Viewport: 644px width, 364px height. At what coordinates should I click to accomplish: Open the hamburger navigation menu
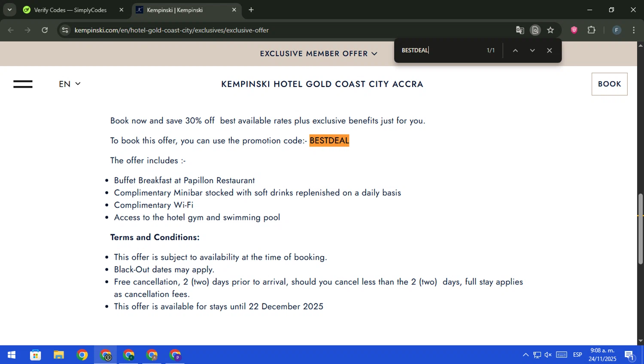pos(23,84)
